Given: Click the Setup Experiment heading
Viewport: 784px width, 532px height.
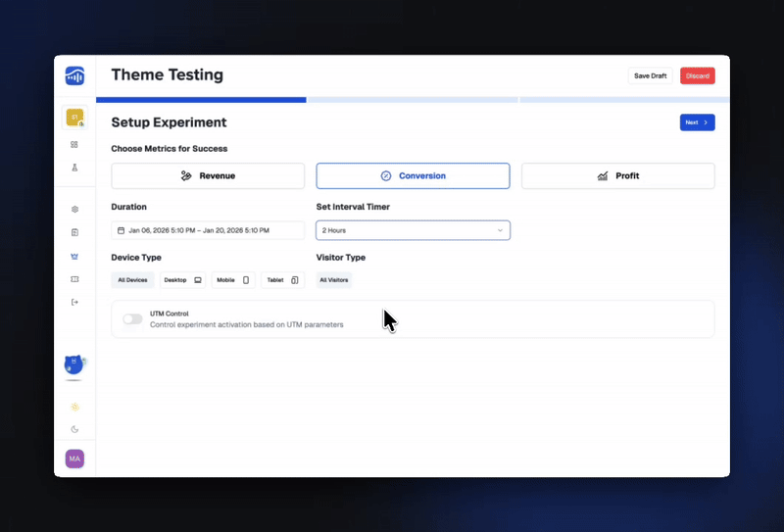Looking at the screenshot, I should 169,122.
